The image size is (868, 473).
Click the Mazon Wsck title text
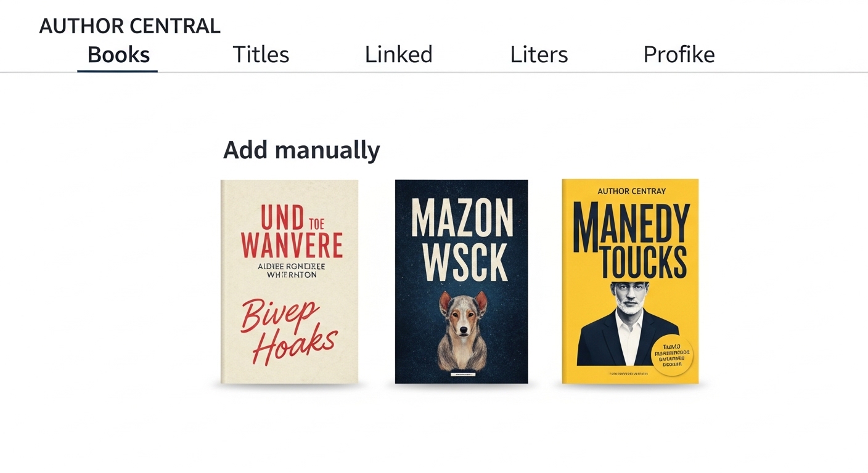tap(461, 237)
